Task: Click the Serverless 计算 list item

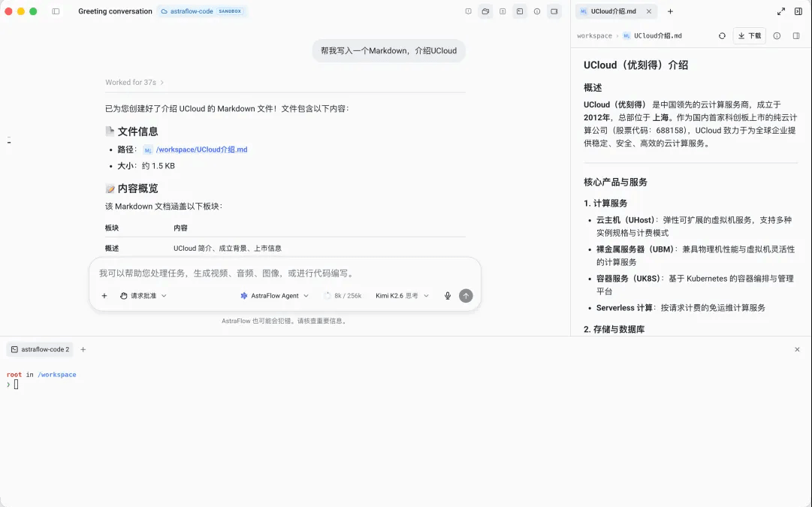Action: click(681, 308)
